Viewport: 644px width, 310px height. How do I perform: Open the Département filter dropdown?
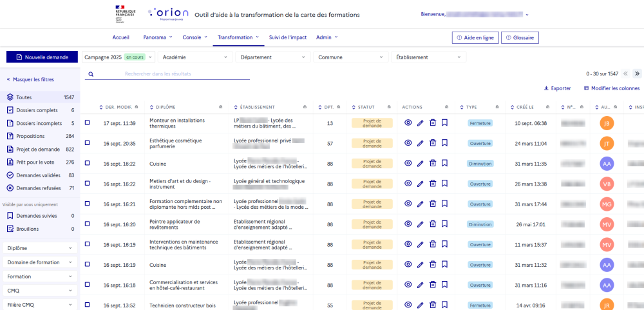pyautogui.click(x=272, y=57)
